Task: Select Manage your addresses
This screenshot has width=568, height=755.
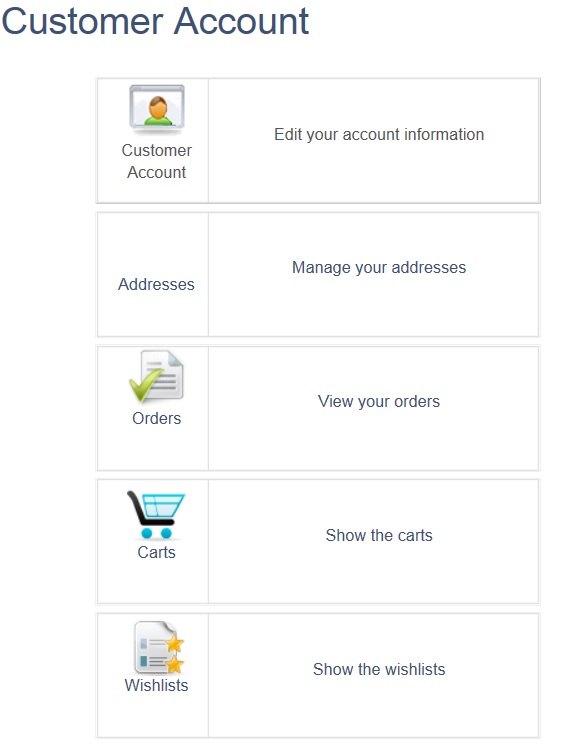Action: click(379, 267)
